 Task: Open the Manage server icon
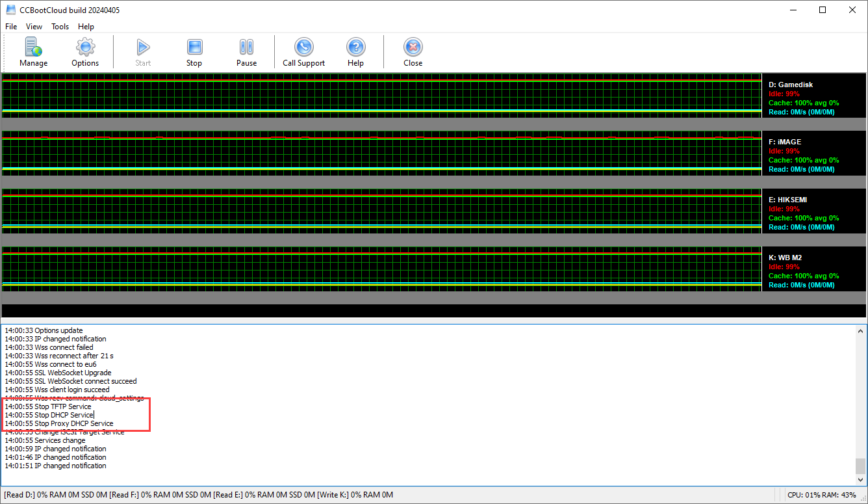(x=33, y=47)
